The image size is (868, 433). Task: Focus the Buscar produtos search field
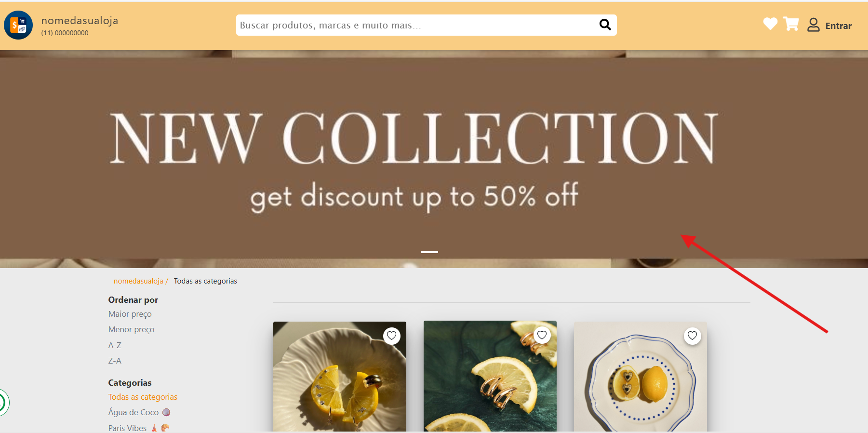point(416,25)
